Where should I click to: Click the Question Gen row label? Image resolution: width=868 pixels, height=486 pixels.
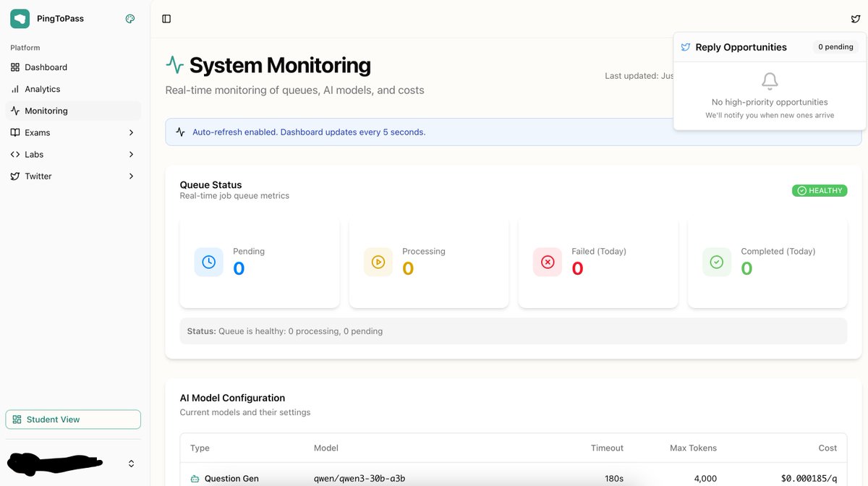pos(231,479)
